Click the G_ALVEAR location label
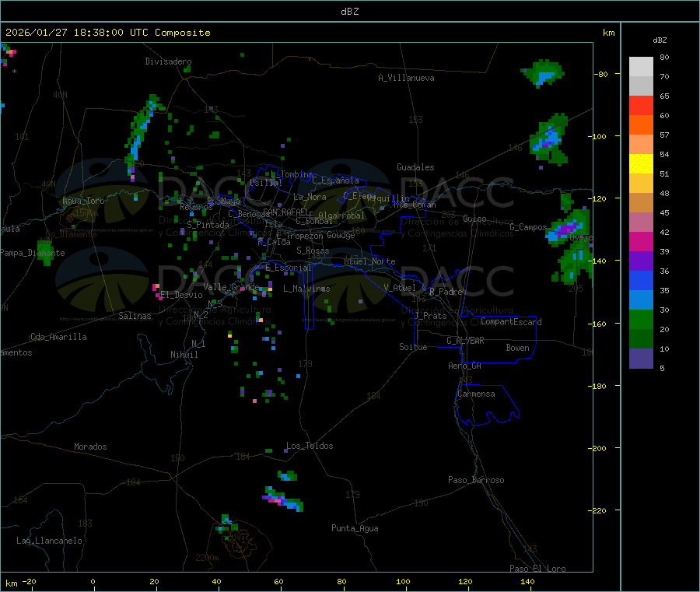Viewport: 700px width, 592px height. pyautogui.click(x=465, y=341)
